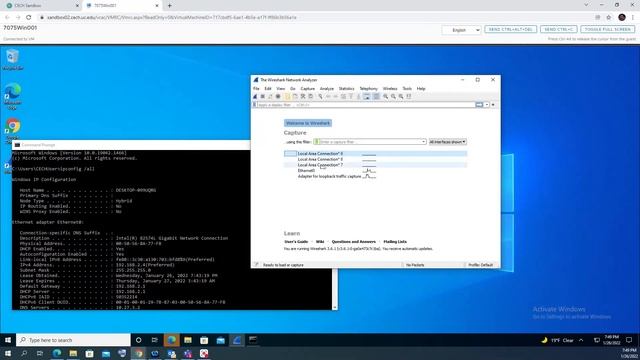Viewport: 640px width, 360px height.
Task: Open the Questions and Answers link
Action: coord(353,242)
